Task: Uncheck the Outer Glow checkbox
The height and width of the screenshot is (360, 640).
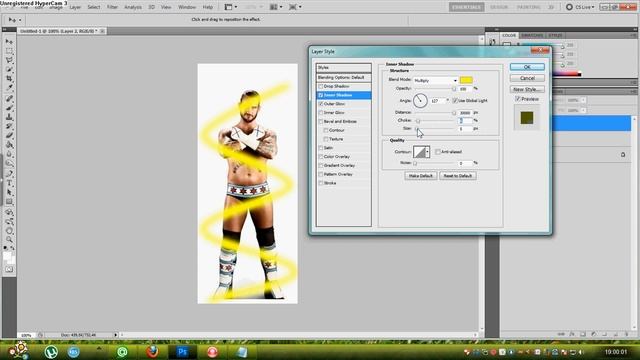Action: tap(321, 104)
